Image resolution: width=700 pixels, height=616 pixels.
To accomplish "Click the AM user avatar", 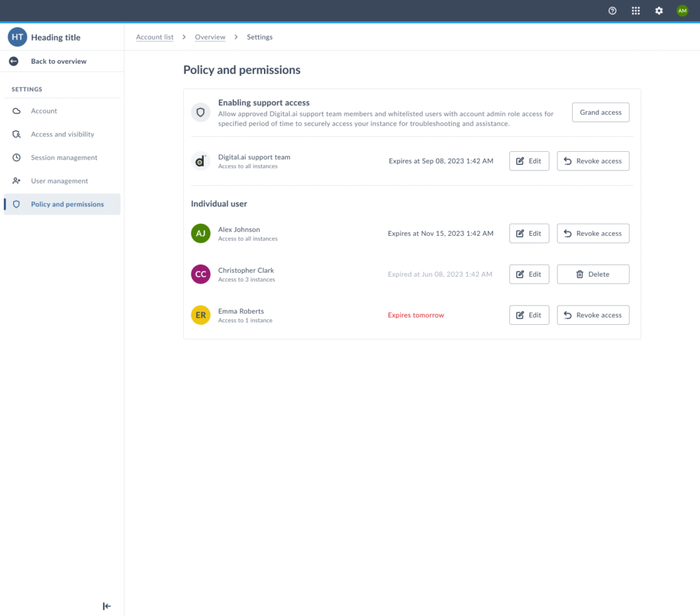I will point(682,11).
